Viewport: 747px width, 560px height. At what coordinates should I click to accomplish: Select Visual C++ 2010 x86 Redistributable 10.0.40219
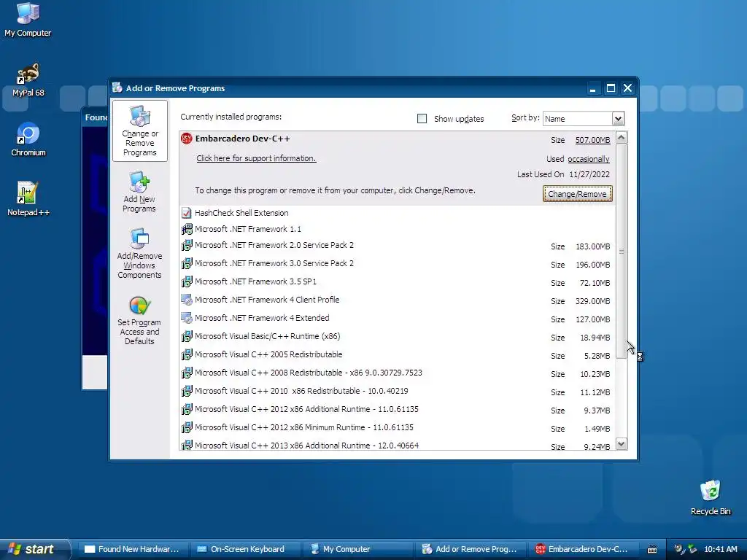pyautogui.click(x=398, y=392)
